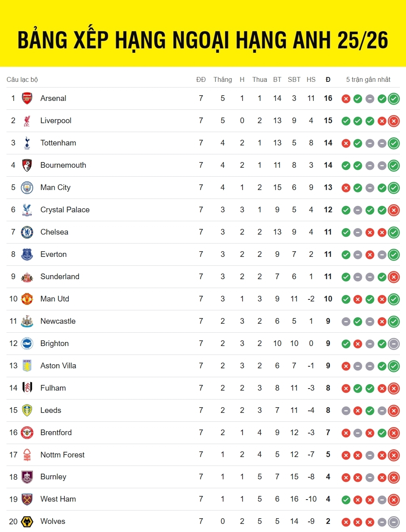Click Arsenal's latest match win indicator
The image size is (406, 532).
pos(393,99)
